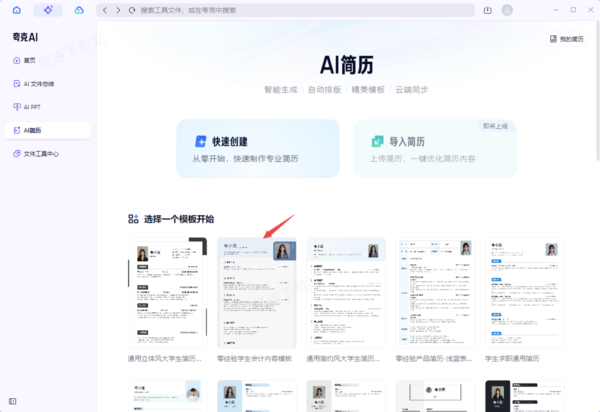Open 文件工具中心 in the sidebar
Screen dimensions: 600x412
[47, 154]
